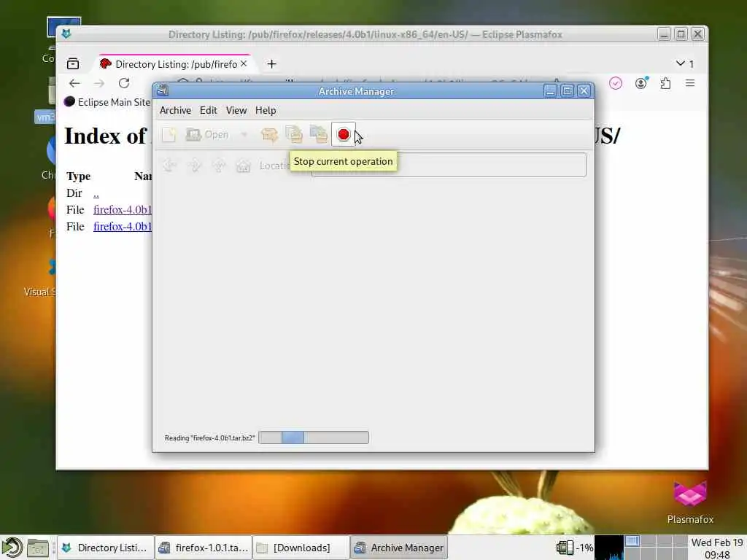This screenshot has height=560, width=747.
Task: Open the taskbar start menu icon
Action: tap(12, 548)
